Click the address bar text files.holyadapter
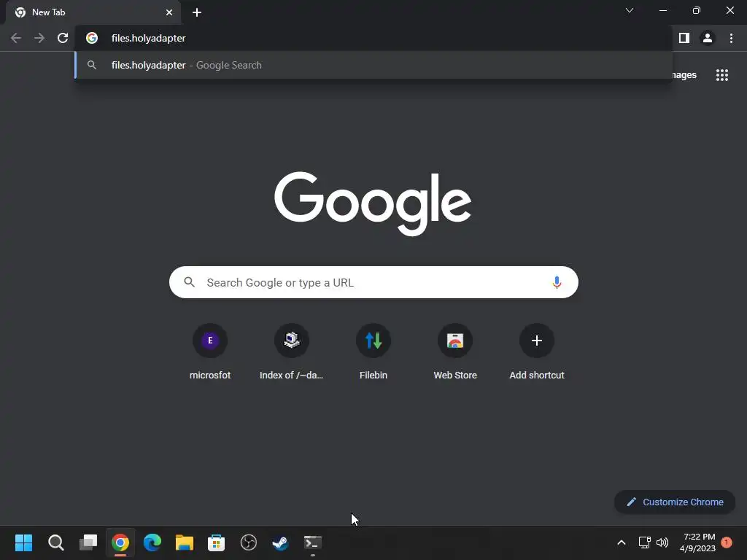Image resolution: width=747 pixels, height=560 pixels. (149, 38)
